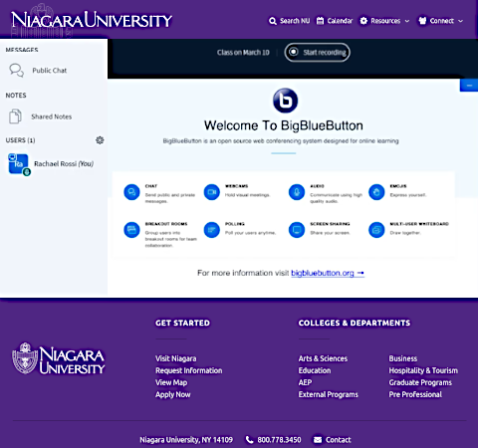
Task: Call 800.778.3450 phone number
Action: point(279,440)
